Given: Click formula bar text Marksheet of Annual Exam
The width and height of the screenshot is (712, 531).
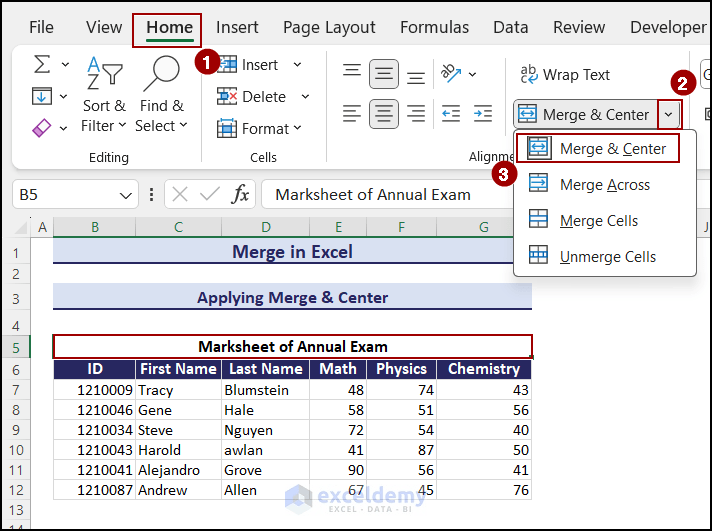Looking at the screenshot, I should point(373,194).
